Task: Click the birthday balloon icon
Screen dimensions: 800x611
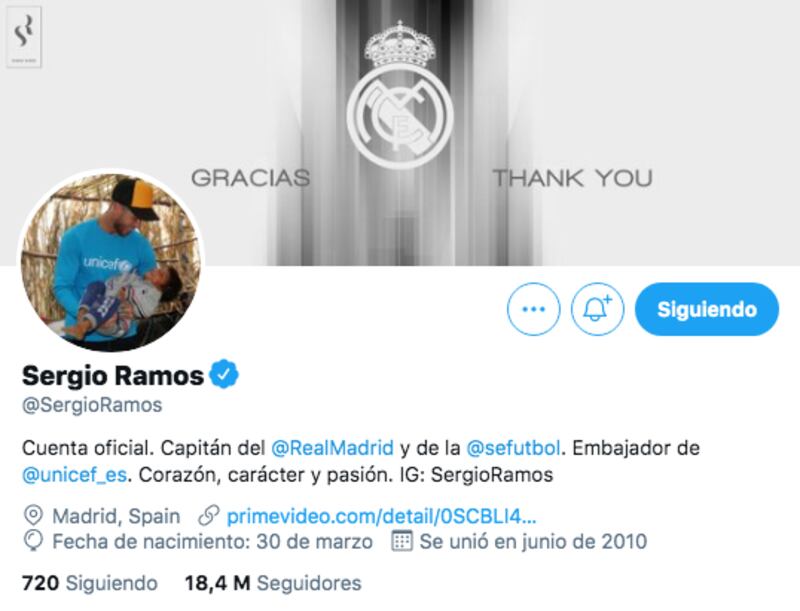Action: pos(33,541)
